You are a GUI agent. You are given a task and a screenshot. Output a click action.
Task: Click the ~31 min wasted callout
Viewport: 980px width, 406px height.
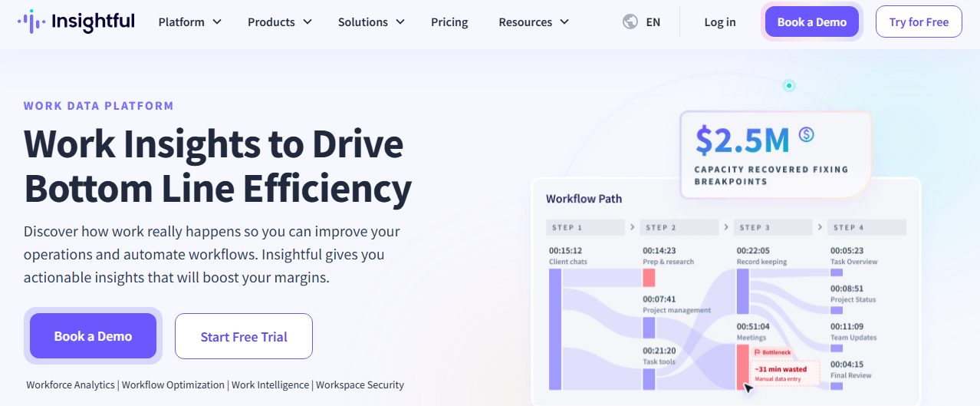click(784, 373)
